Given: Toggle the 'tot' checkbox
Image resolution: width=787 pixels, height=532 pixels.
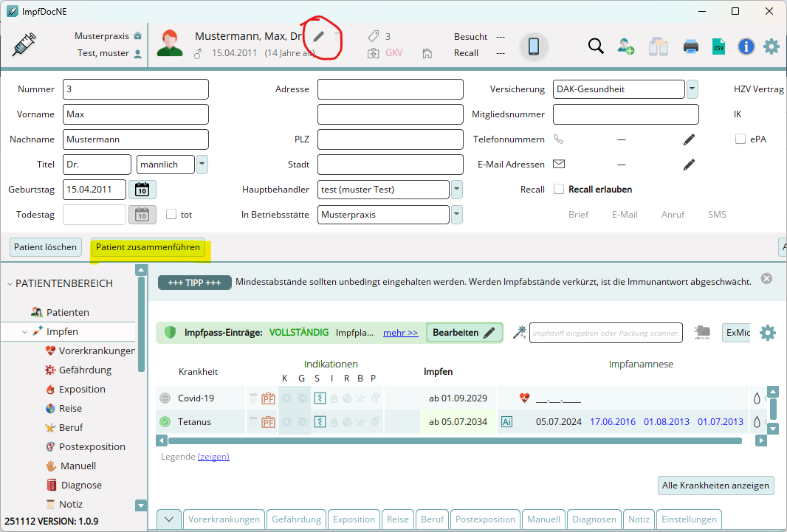Looking at the screenshot, I should point(171,215).
